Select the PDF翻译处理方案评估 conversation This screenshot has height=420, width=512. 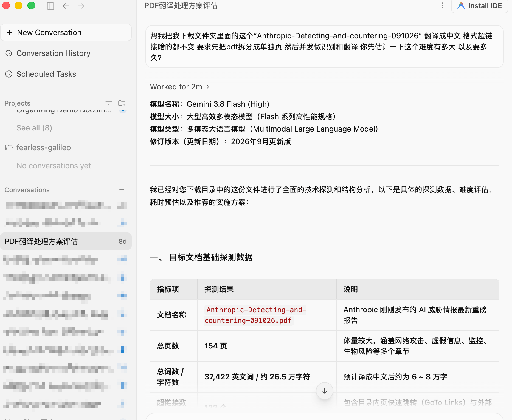[x=66, y=241]
